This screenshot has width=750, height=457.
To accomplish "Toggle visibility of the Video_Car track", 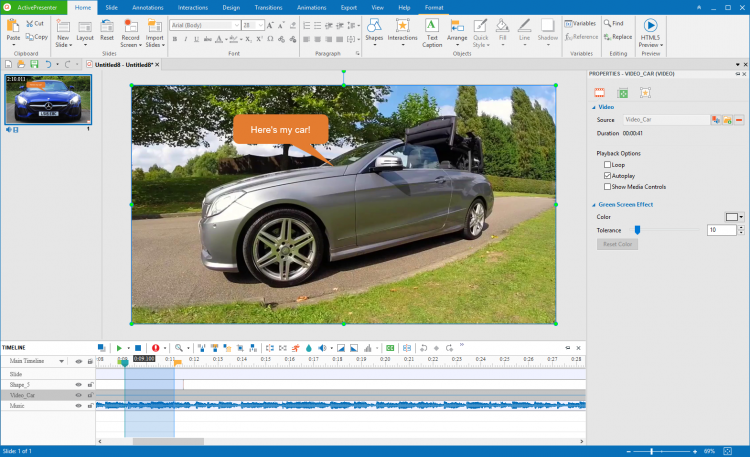I will click(x=79, y=395).
